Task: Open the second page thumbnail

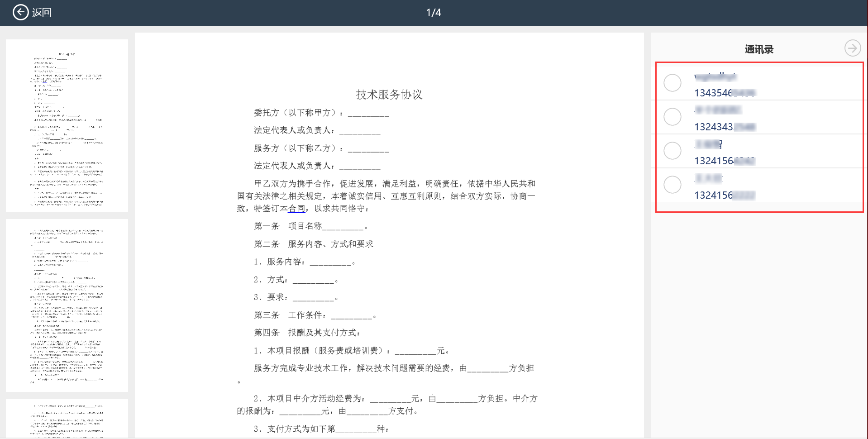Action: click(x=67, y=305)
